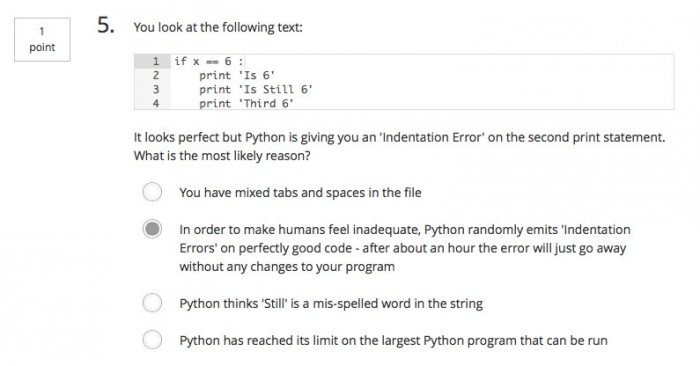Click the answer text 'You have mixed tabs and spaces in the file'
Viewport: 700px width, 366px height.
300,192
